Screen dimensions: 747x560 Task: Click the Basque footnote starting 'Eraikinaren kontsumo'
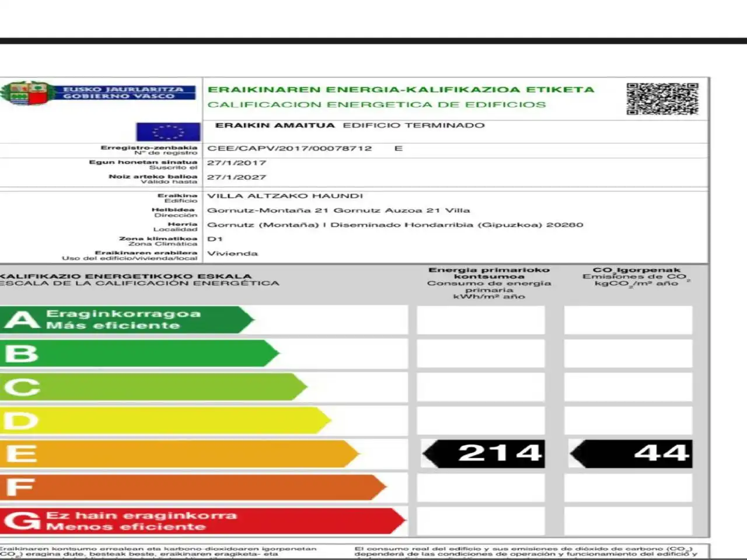[x=158, y=552]
